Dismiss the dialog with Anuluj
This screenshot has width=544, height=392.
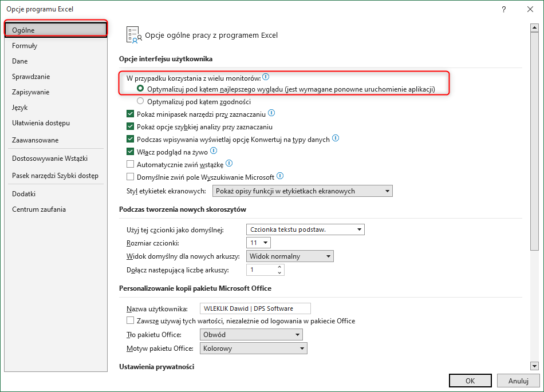coord(518,381)
